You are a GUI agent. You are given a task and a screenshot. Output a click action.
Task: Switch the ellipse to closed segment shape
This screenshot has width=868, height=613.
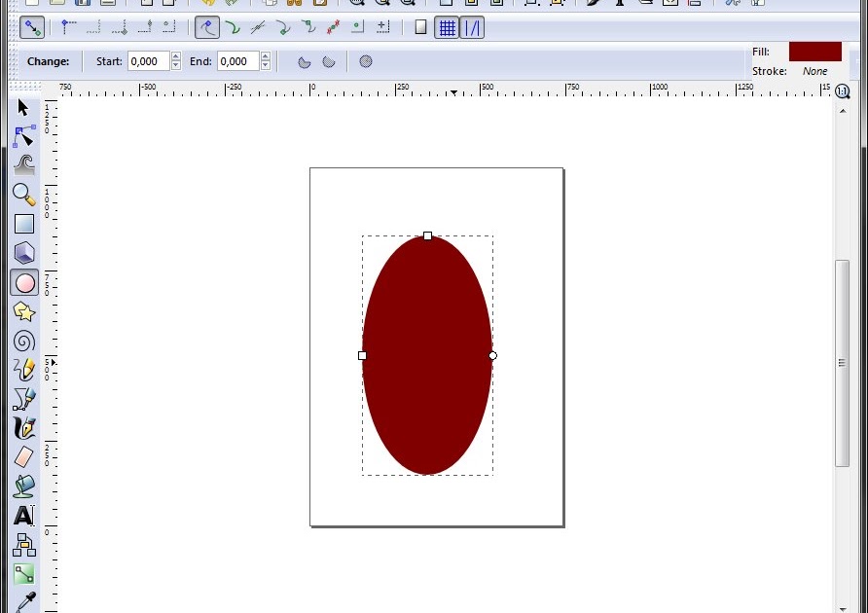pyautogui.click(x=304, y=61)
